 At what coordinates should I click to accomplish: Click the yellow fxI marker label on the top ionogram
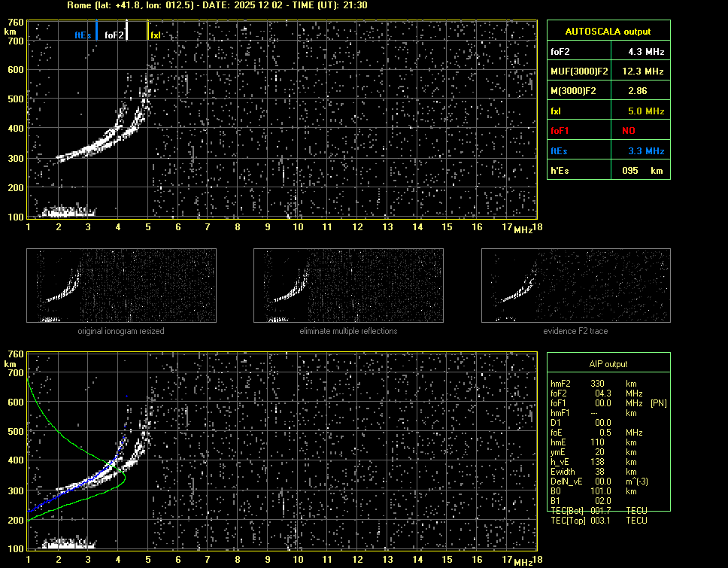tap(156, 35)
